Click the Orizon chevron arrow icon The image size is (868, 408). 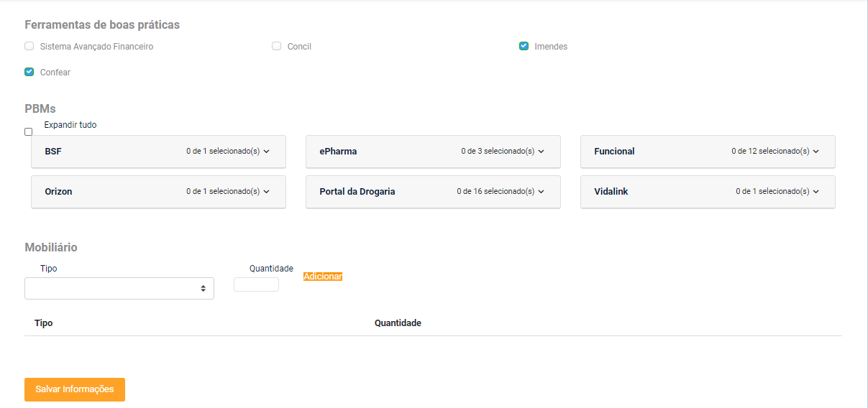click(266, 192)
